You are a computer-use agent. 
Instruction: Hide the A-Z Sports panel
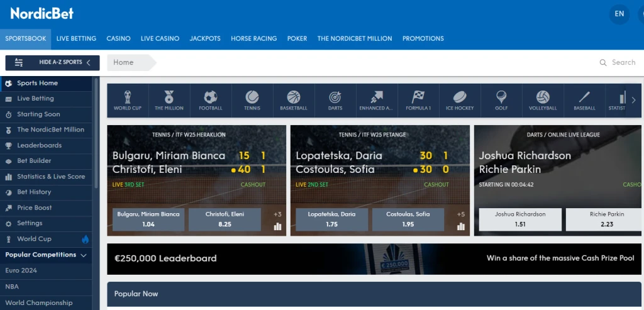coord(53,63)
